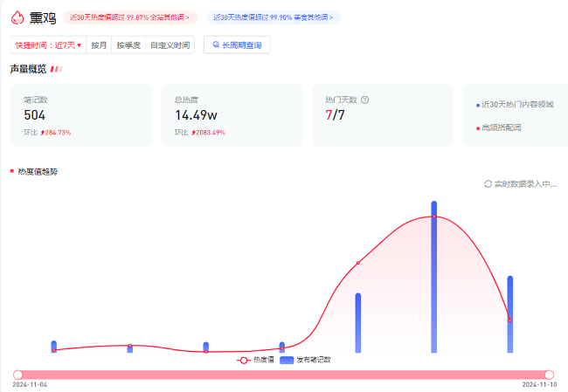The image size is (568, 392).
Task: Click the flame icon beside 熏鸡
Action: [17, 17]
